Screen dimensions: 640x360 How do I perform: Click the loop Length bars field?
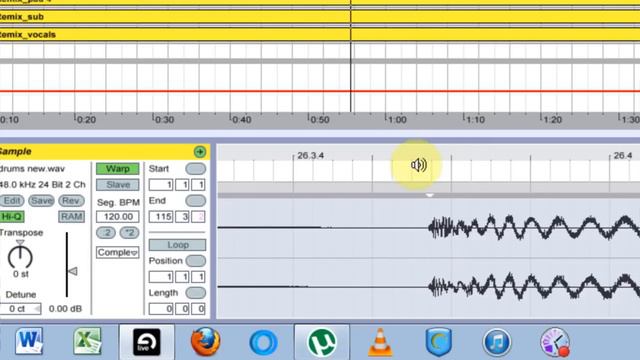point(161,309)
